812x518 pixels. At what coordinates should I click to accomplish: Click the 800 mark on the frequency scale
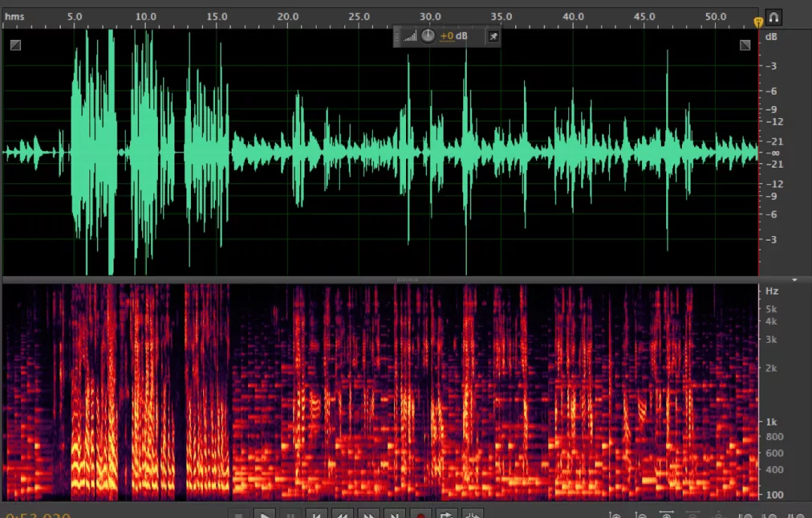click(x=774, y=438)
